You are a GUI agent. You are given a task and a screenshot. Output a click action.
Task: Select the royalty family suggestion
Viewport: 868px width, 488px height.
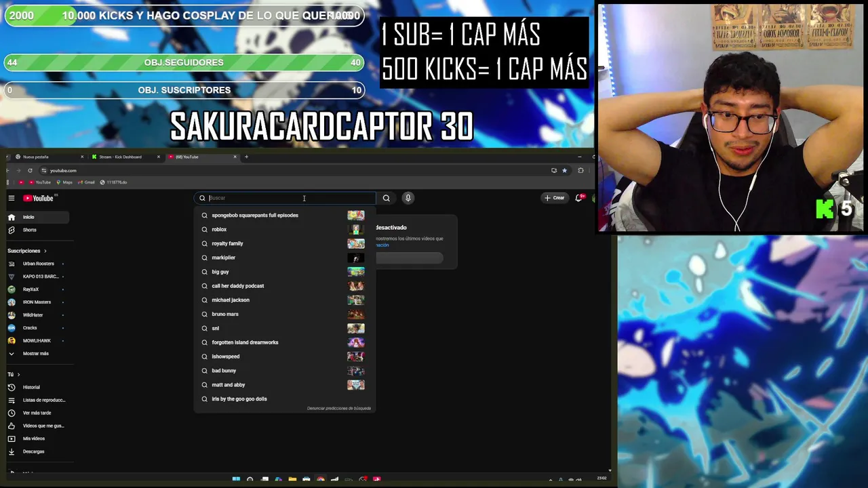point(284,243)
